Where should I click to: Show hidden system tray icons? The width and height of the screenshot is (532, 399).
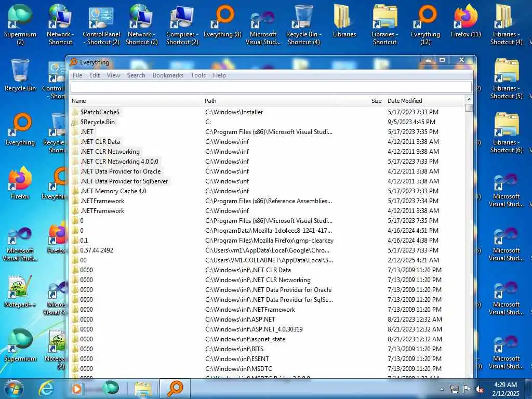442,390
